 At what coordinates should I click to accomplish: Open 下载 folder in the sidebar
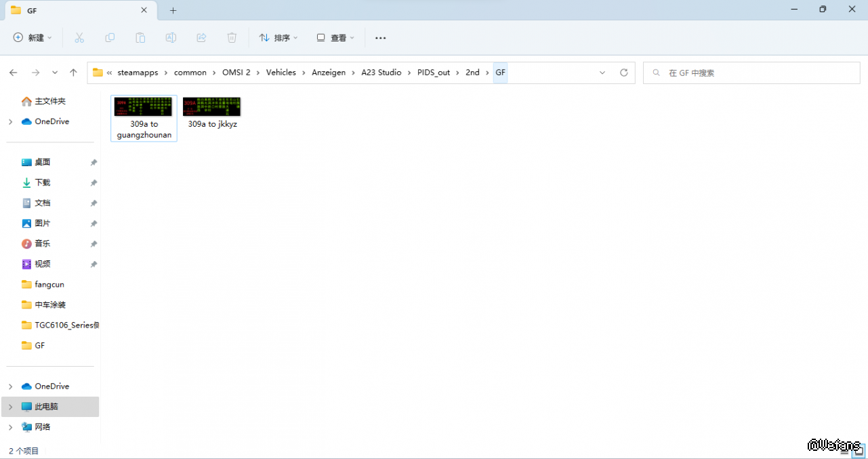[42, 182]
